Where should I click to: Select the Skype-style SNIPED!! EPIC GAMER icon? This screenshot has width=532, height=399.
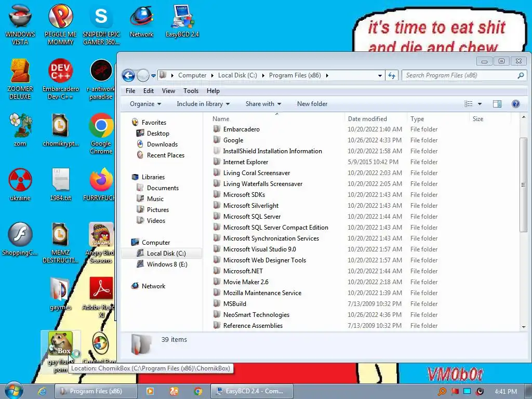(x=101, y=24)
